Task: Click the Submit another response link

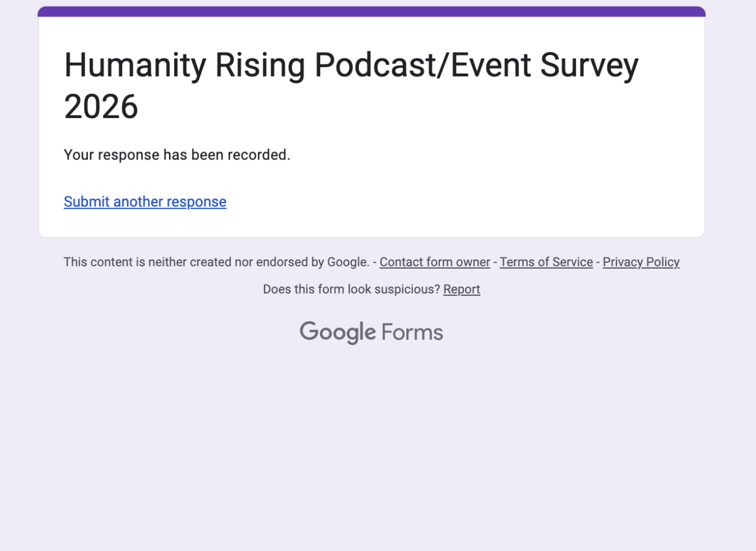Action: pyautogui.click(x=145, y=202)
